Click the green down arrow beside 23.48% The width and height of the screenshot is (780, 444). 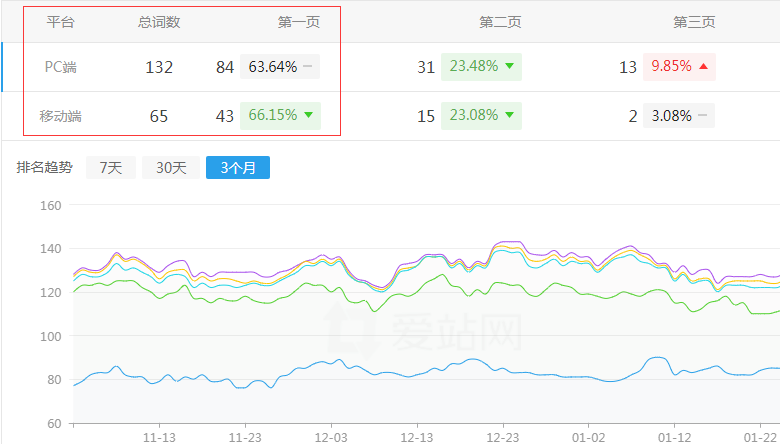tap(509, 66)
